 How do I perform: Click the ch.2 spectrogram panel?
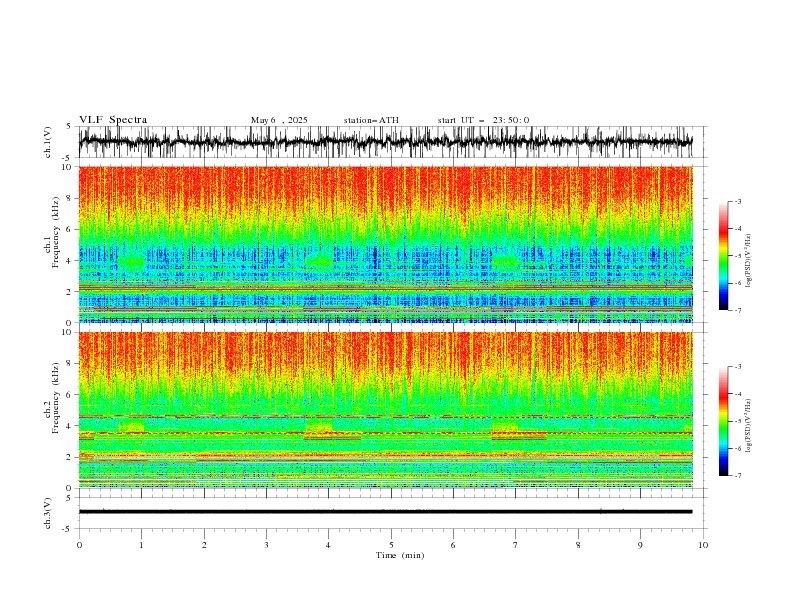(385, 410)
